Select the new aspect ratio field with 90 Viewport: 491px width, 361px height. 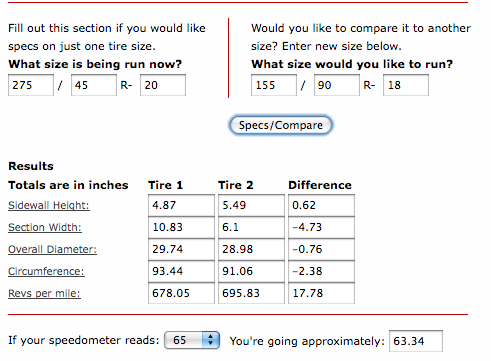click(x=337, y=85)
